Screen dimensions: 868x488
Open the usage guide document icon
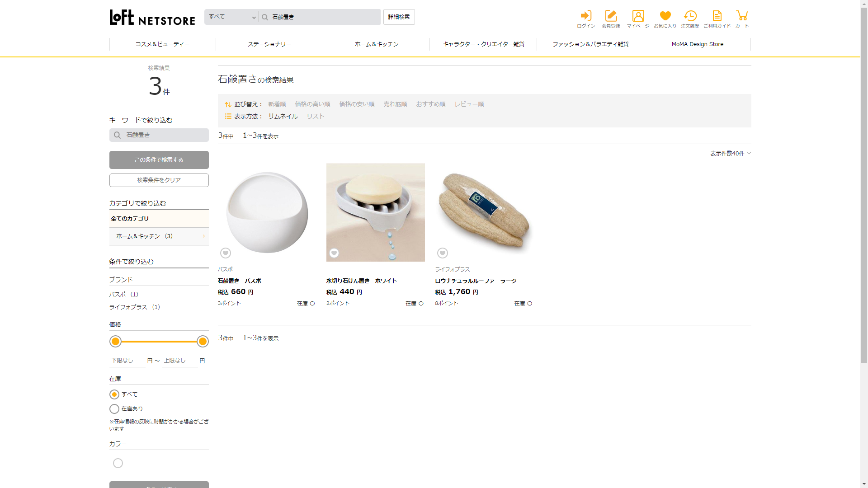(x=717, y=16)
